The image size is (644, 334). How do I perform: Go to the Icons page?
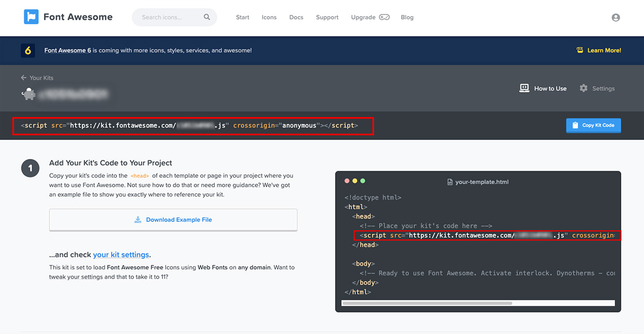click(269, 17)
